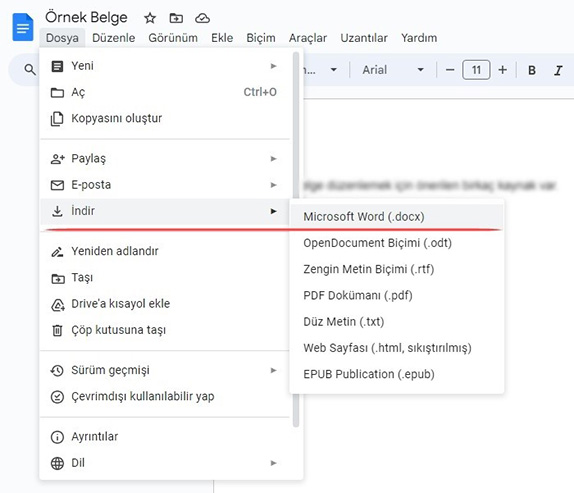Choose Taşı menu entry
The height and width of the screenshot is (493, 574).
click(x=165, y=278)
